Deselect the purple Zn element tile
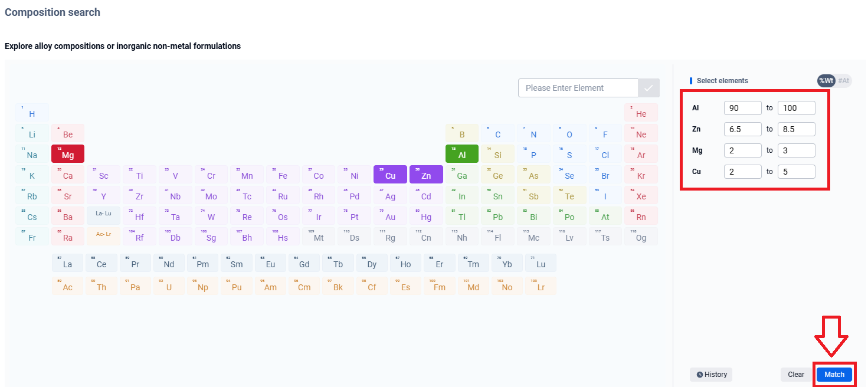This screenshot has height=387, width=868. click(x=426, y=175)
